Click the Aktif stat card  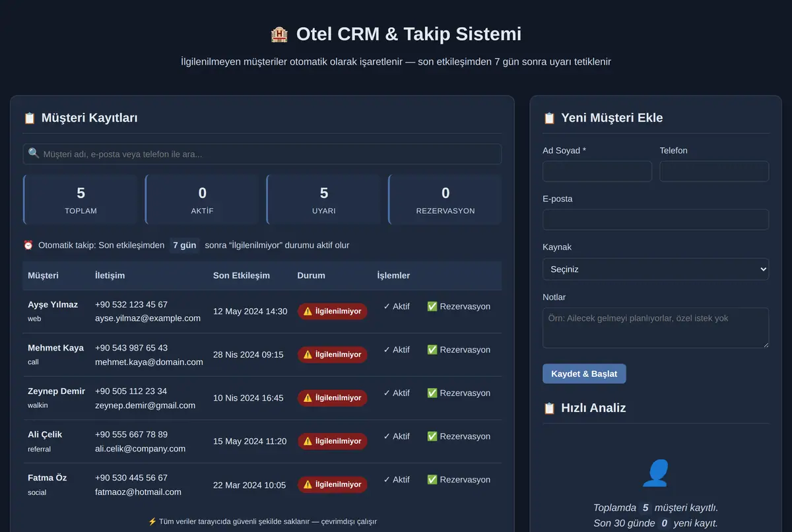[x=202, y=200]
